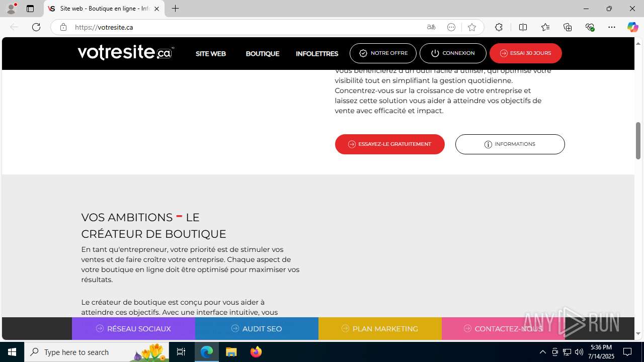Show hidden system tray icons

click(x=542, y=352)
